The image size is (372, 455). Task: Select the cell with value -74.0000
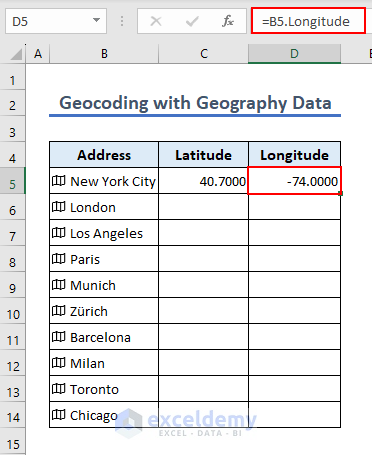point(294,181)
